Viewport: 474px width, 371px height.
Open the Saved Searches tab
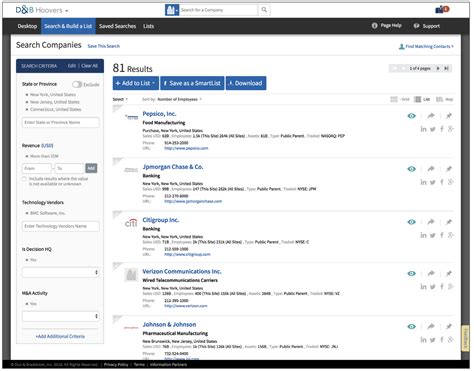tap(117, 26)
